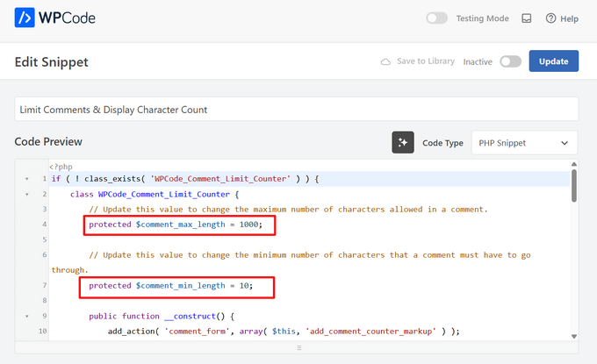Toggle the Inactive snippet switch to active
The width and height of the screenshot is (597, 364).
(510, 61)
